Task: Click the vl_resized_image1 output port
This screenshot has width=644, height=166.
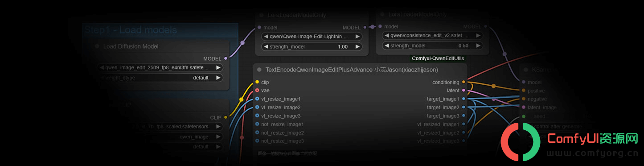Action: [464, 124]
